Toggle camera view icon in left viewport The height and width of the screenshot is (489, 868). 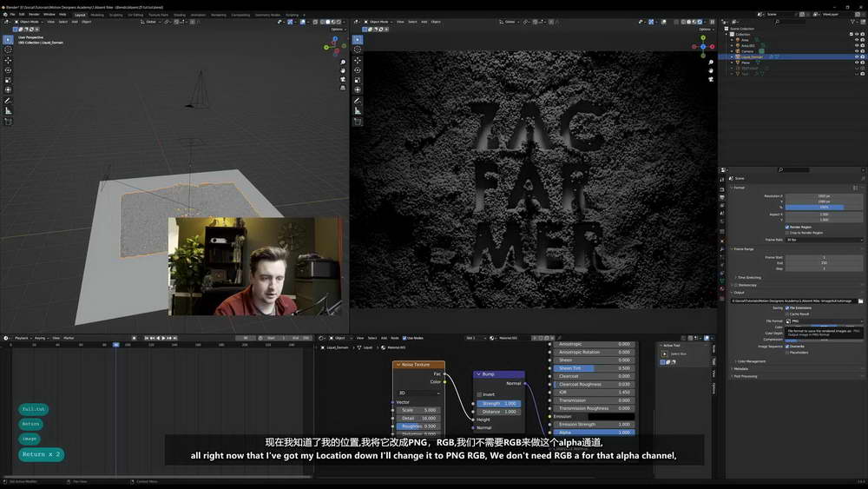[343, 79]
